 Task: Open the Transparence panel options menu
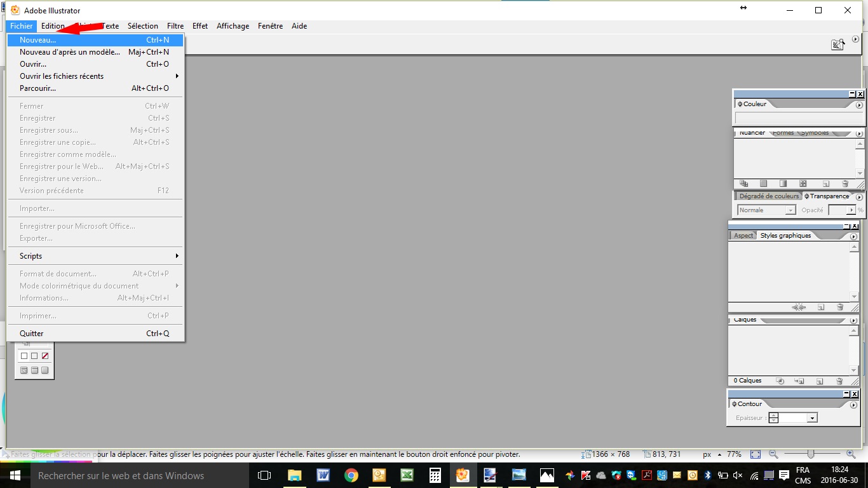point(859,197)
